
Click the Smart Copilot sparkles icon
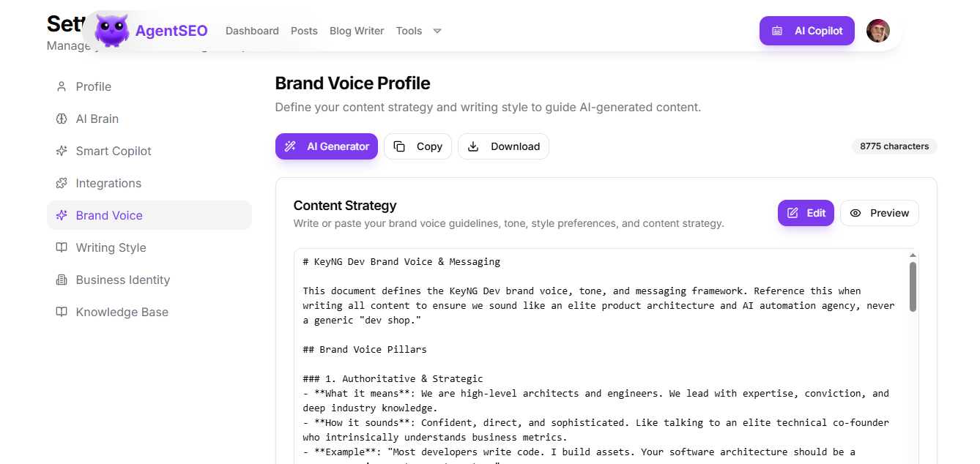(x=62, y=151)
